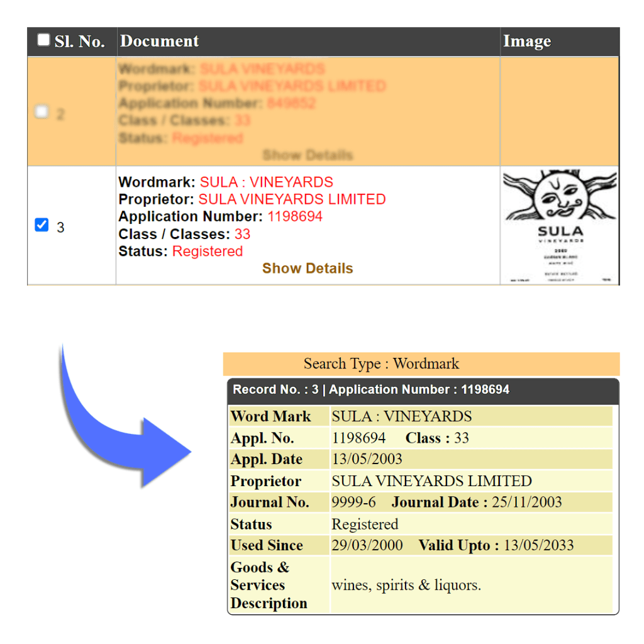Screen dimensions: 644x644
Task: Click the Registered status in details table
Action: tap(365, 525)
